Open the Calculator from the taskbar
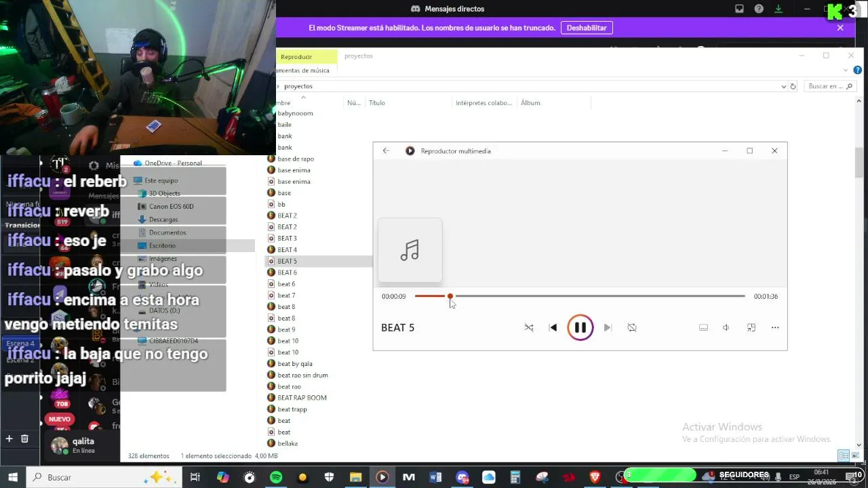This screenshot has height=488, width=868. click(515, 477)
